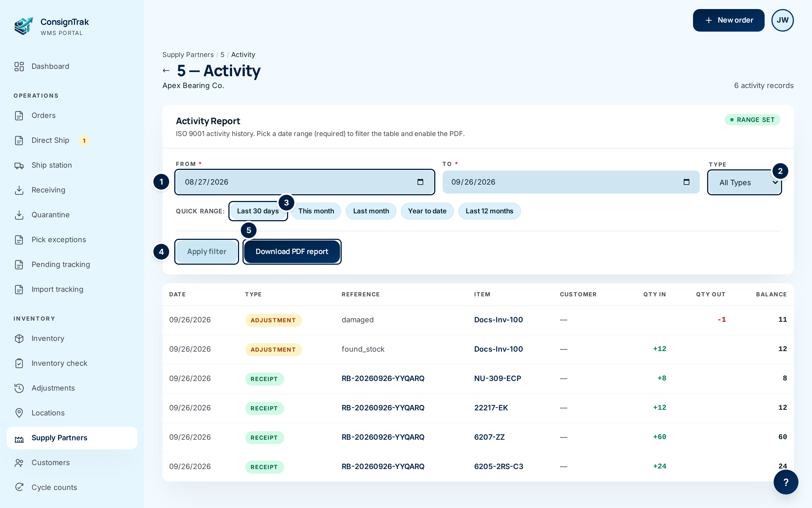This screenshot has height=508, width=812.
Task: Open the Receiving page
Action: pyautogui.click(x=72, y=190)
